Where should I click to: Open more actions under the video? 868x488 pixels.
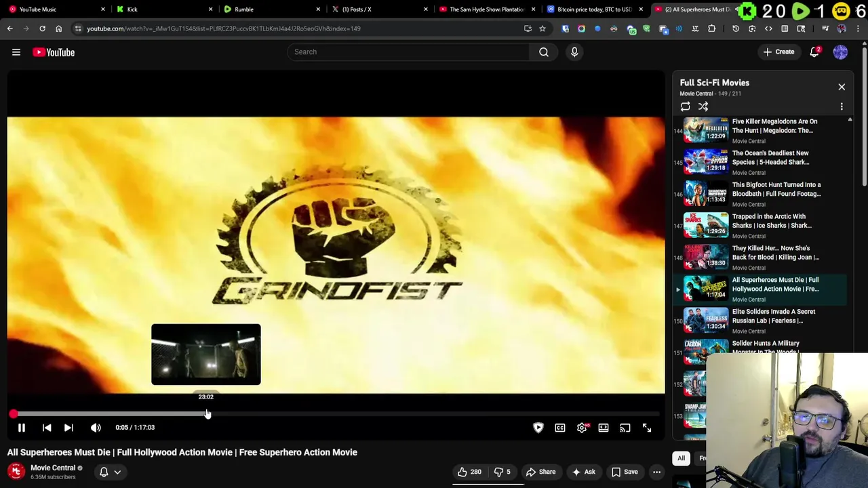(656, 472)
